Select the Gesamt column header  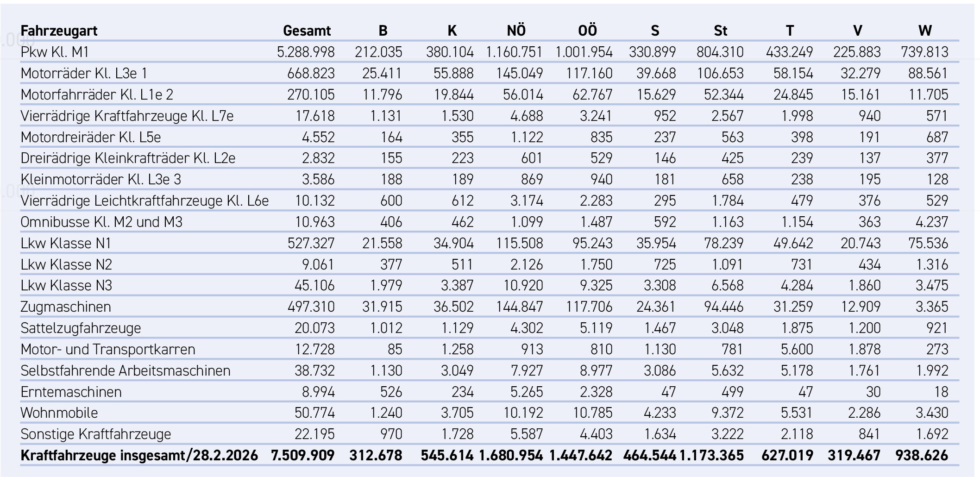[307, 31]
